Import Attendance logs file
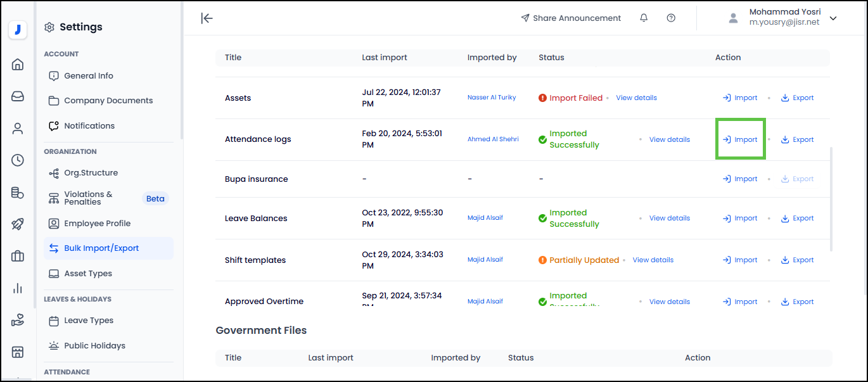The width and height of the screenshot is (868, 382). pyautogui.click(x=740, y=139)
